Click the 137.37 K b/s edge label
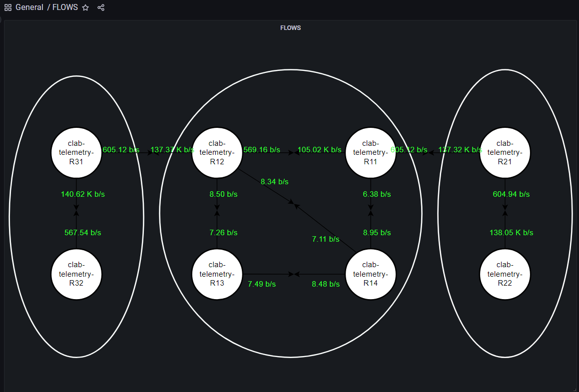The image size is (579, 392). 171,149
